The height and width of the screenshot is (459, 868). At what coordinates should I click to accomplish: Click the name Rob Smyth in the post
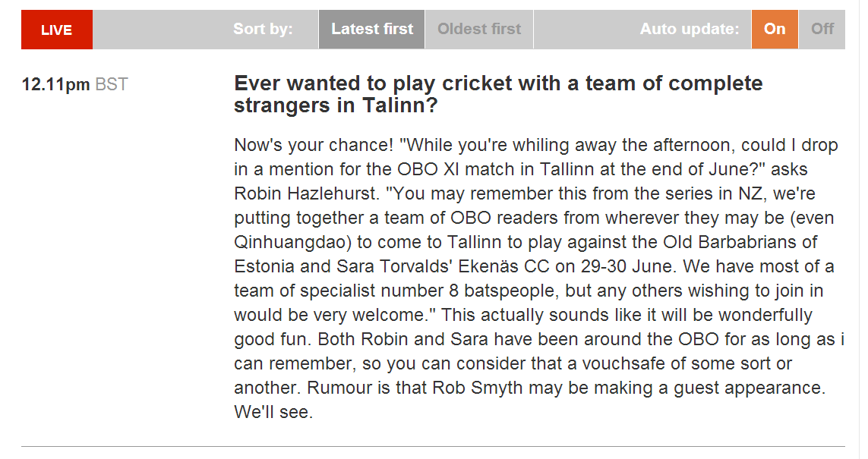[477, 388]
